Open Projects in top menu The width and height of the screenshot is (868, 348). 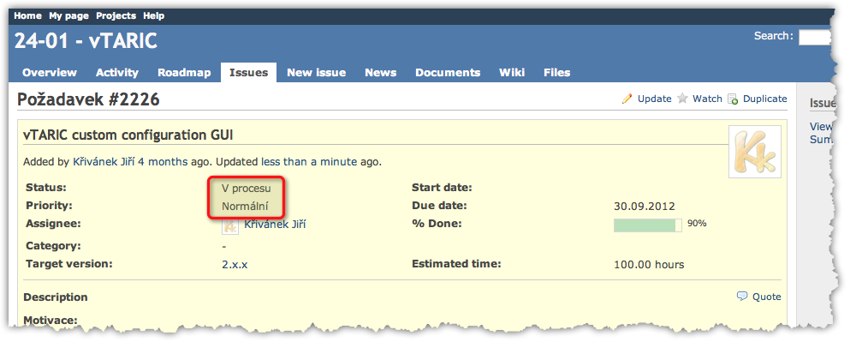pos(116,15)
